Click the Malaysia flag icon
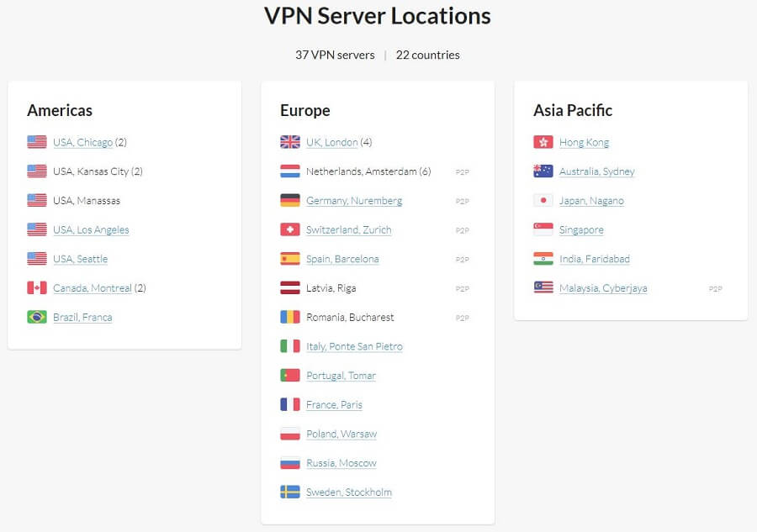This screenshot has height=532, width=757. pos(543,288)
